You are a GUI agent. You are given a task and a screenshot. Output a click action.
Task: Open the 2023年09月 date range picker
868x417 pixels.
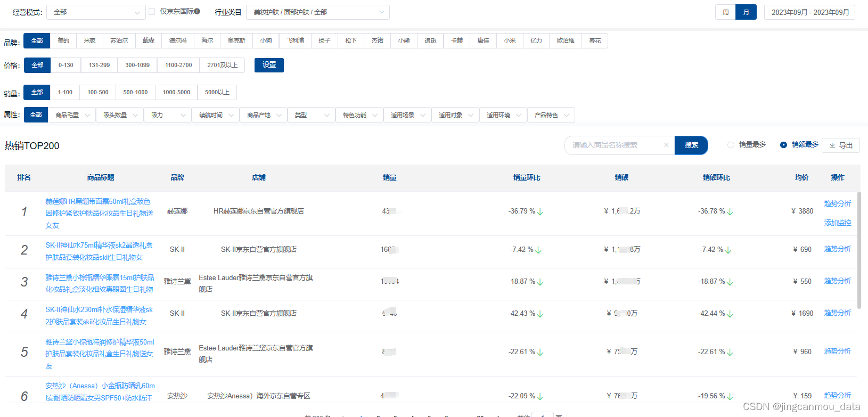click(810, 12)
